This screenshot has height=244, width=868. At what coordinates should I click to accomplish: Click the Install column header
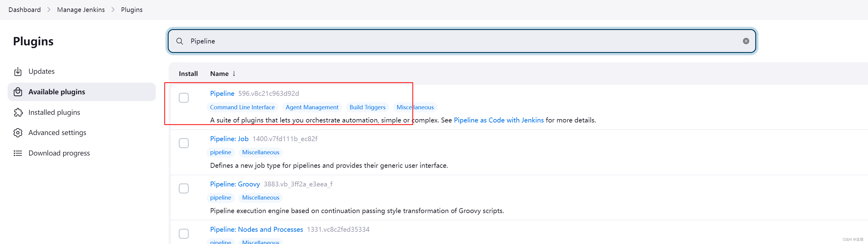tap(189, 73)
